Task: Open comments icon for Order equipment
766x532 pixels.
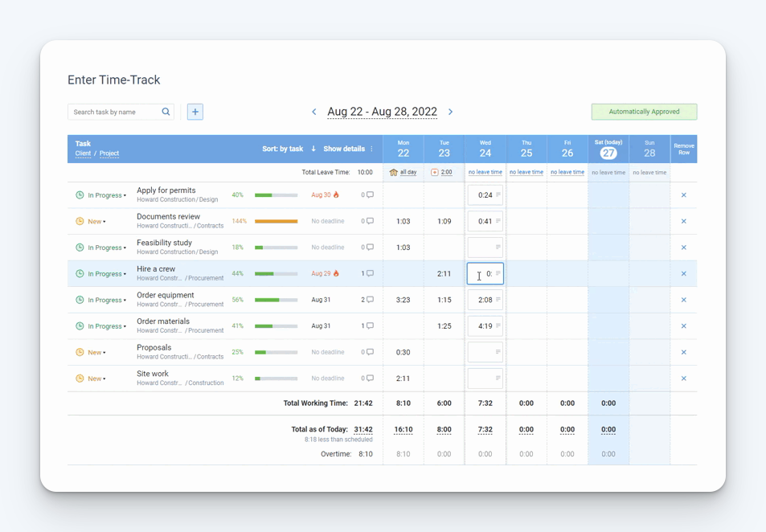Action: click(370, 300)
